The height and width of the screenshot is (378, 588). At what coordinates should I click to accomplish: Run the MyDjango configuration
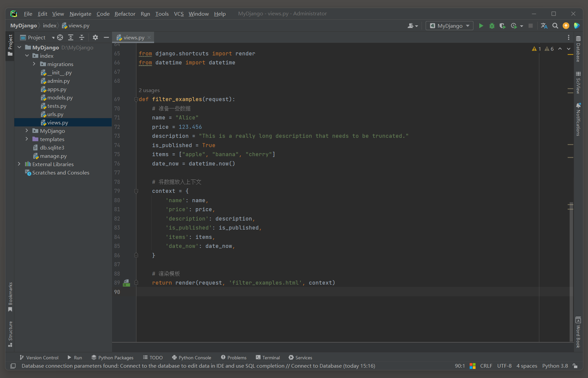pyautogui.click(x=481, y=26)
